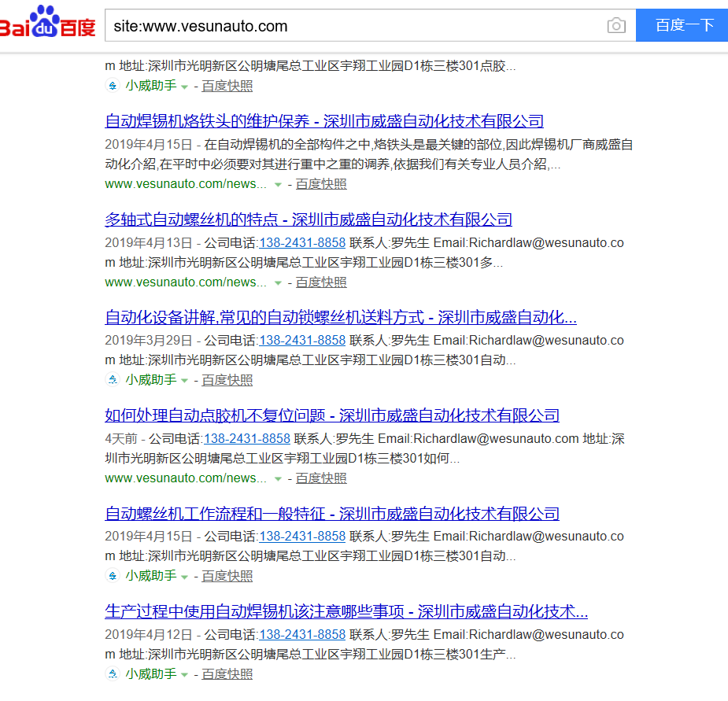The width and height of the screenshot is (728, 701).
Task: Open 百度快照 for 烙铁头的维护保养 result
Action: (321, 184)
